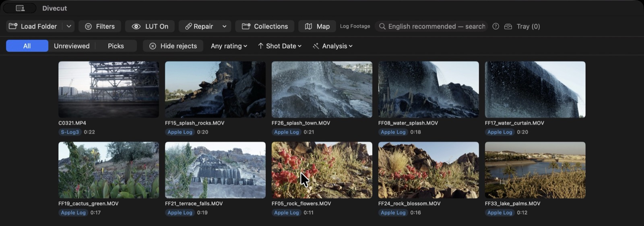This screenshot has width=644, height=226.
Task: Switch to the Unreviewed tab
Action: 72,46
